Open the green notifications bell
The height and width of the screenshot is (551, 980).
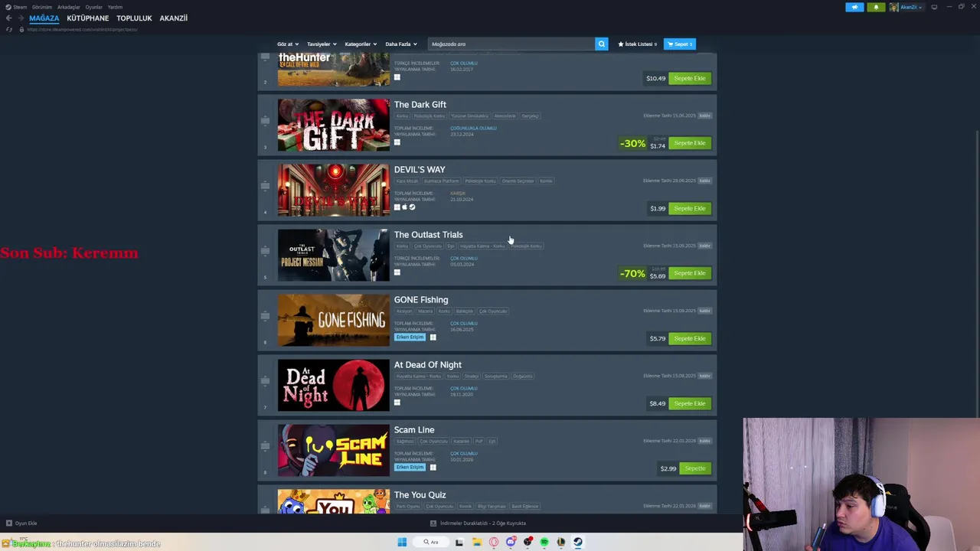tap(876, 7)
